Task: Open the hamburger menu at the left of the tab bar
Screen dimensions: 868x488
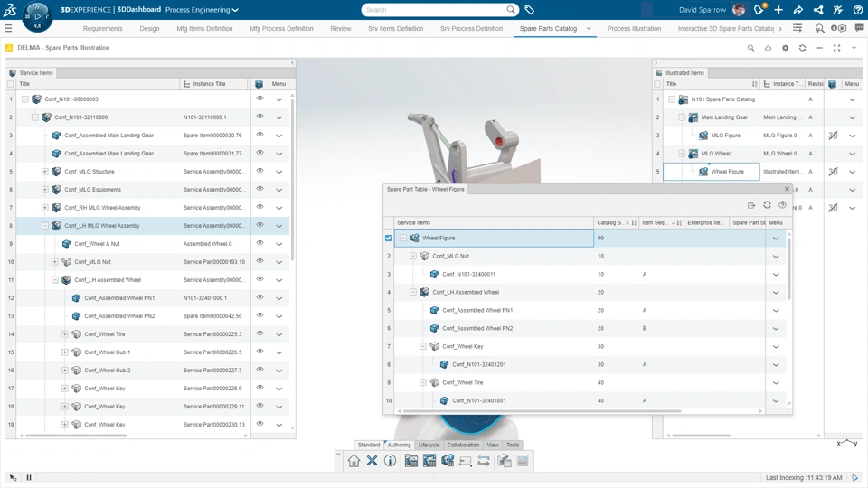Action: point(8,28)
